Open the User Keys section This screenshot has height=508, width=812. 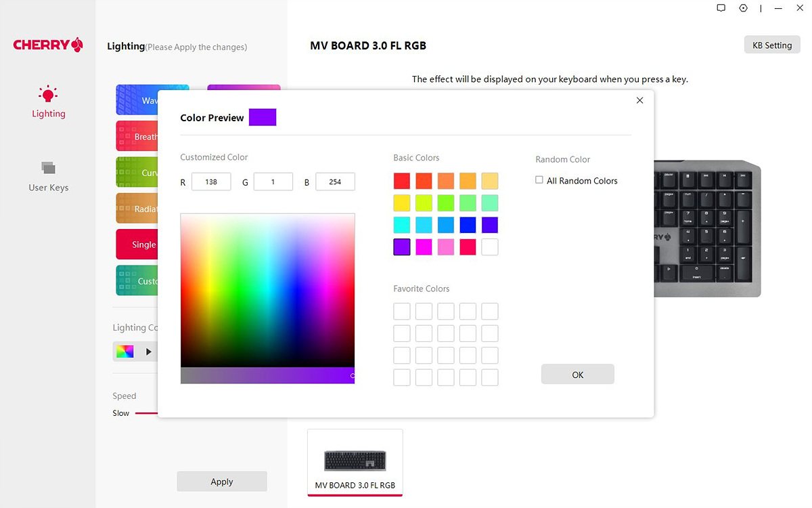pyautogui.click(x=48, y=177)
